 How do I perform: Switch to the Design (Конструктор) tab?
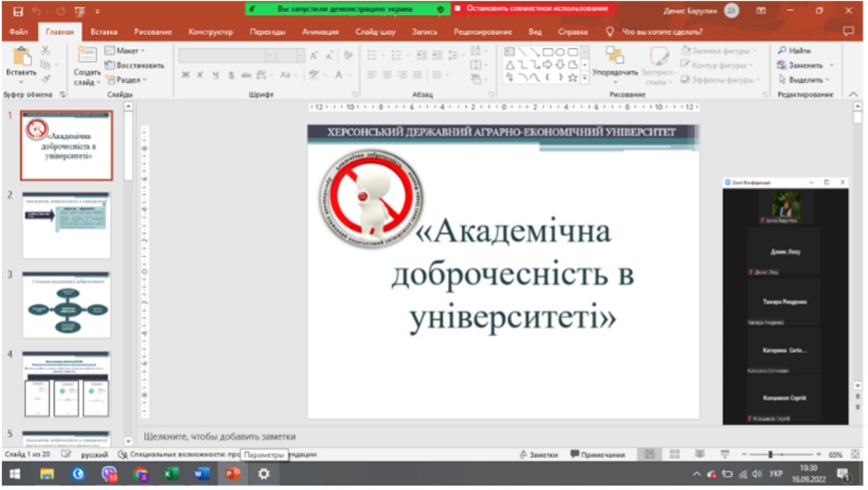[210, 31]
